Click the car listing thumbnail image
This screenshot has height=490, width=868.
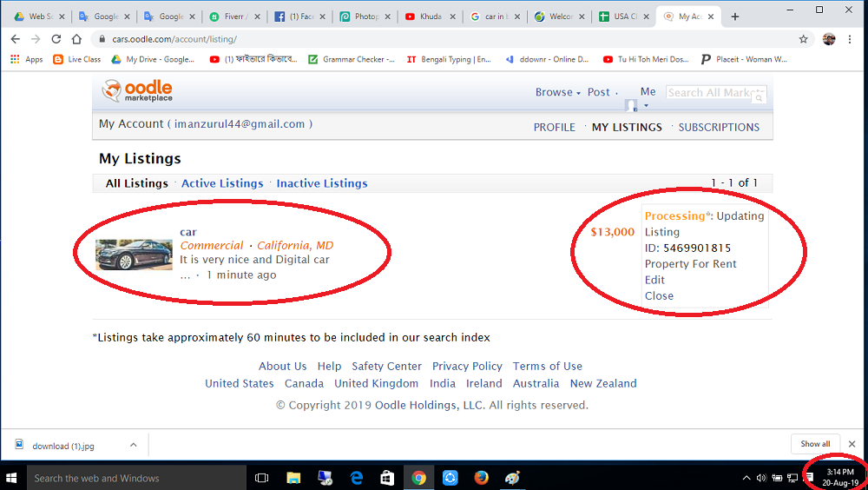click(134, 255)
